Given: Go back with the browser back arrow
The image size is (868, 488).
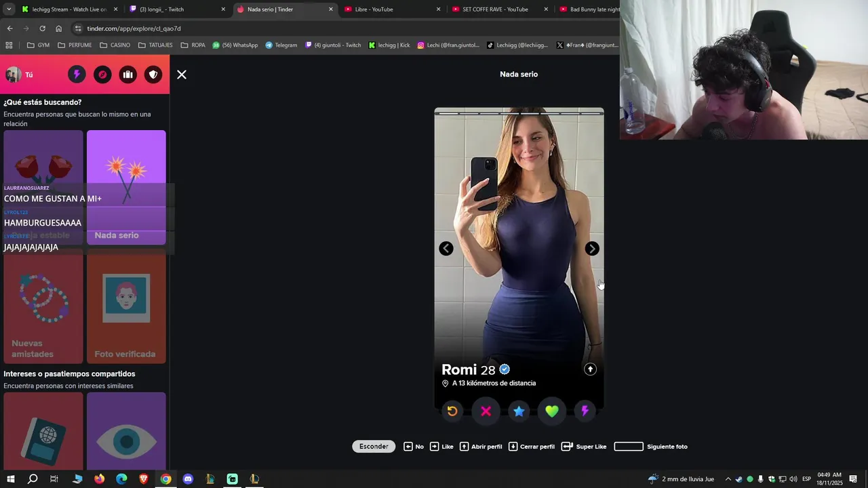Looking at the screenshot, I should click(9, 28).
